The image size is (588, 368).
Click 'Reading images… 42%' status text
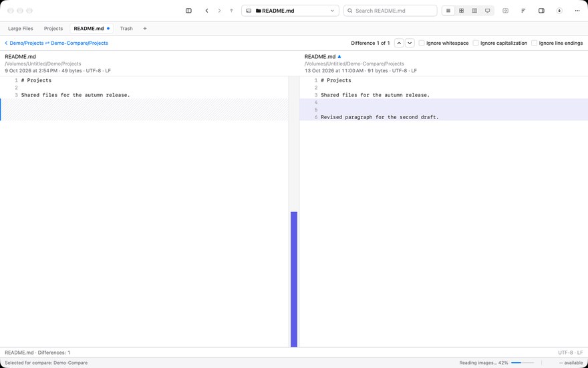click(484, 363)
